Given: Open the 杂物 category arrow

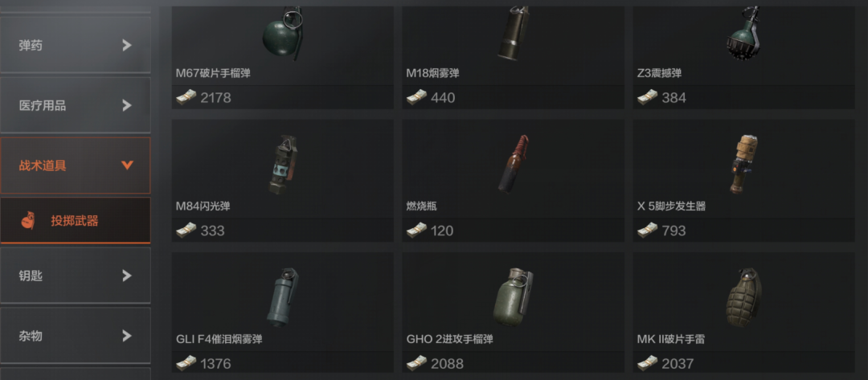Looking at the screenshot, I should pyautogui.click(x=127, y=335).
